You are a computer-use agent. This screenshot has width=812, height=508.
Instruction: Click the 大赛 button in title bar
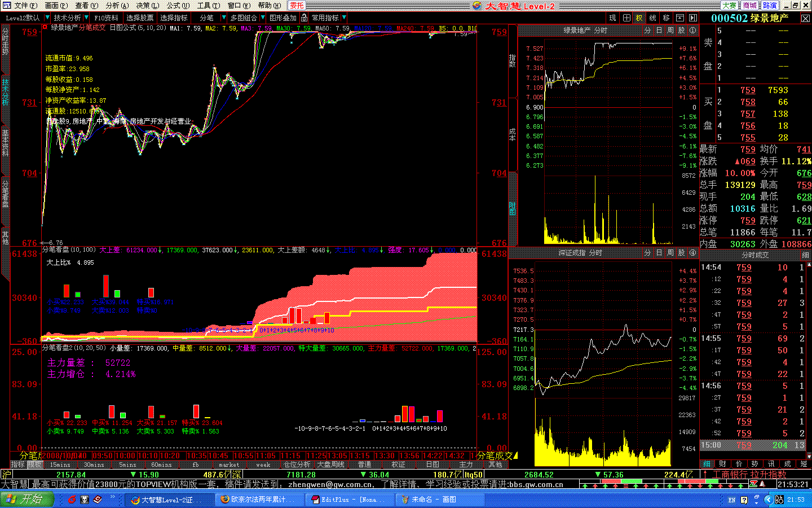point(730,6)
